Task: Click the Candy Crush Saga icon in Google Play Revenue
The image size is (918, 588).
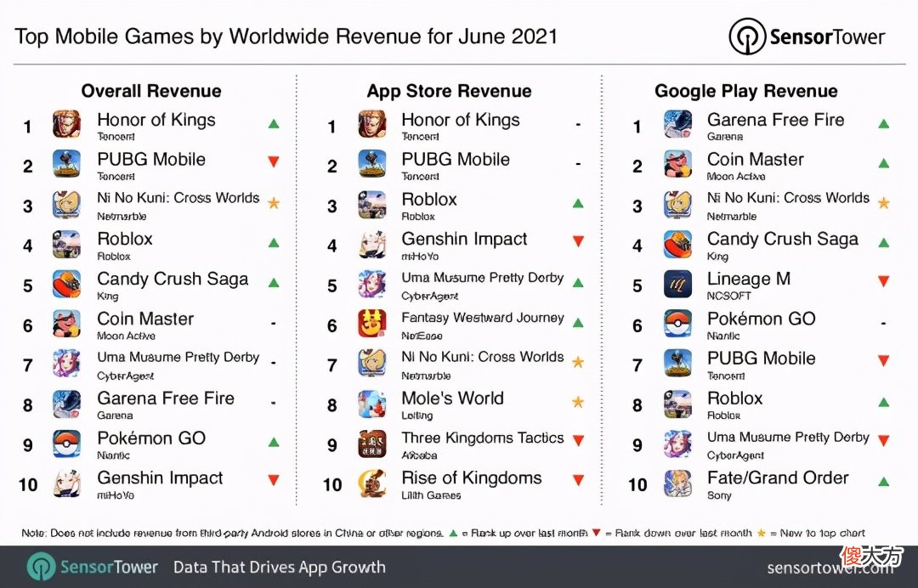Action: [x=677, y=243]
